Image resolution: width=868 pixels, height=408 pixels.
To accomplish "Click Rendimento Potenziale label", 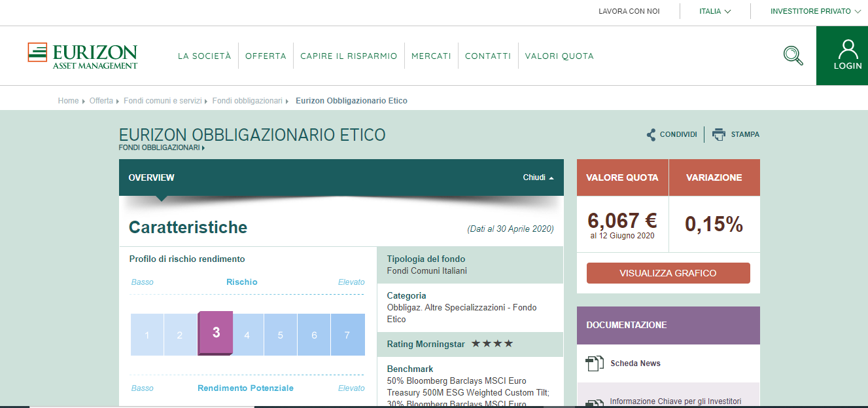I will (x=246, y=388).
